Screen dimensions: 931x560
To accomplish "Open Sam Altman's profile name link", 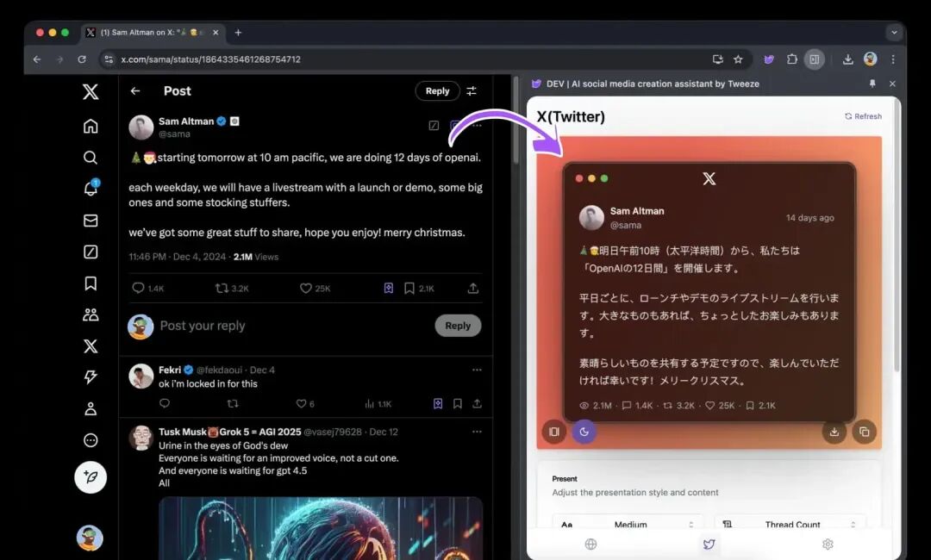I will [x=186, y=121].
